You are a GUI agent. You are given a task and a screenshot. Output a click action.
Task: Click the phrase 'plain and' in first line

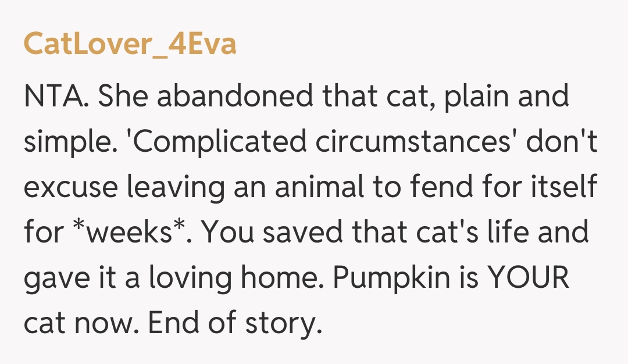tap(506, 97)
